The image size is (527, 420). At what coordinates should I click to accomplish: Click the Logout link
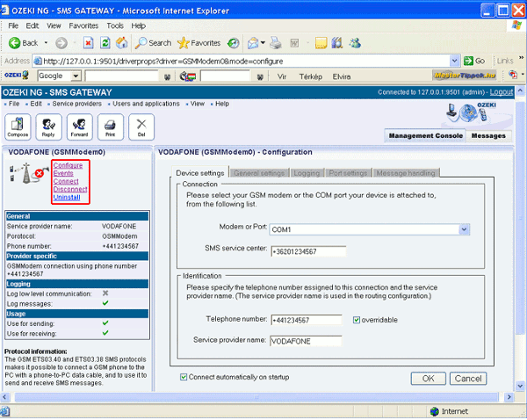(x=502, y=92)
